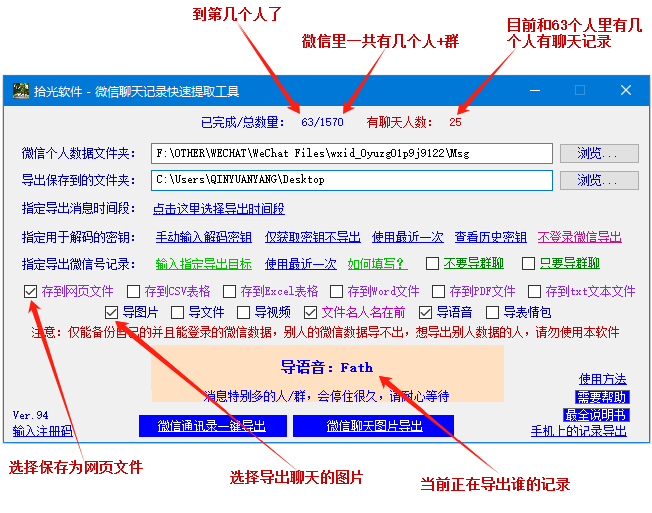Viewport: 652px width, 513px height.
Task: Enable the 存到Word文件 checkbox
Action: [336, 291]
